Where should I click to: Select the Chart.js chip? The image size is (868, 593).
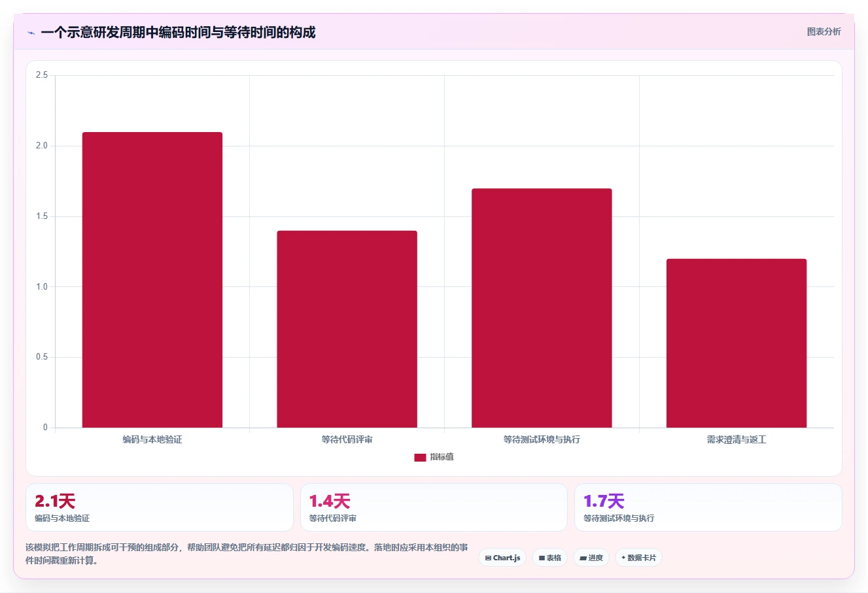click(502, 558)
